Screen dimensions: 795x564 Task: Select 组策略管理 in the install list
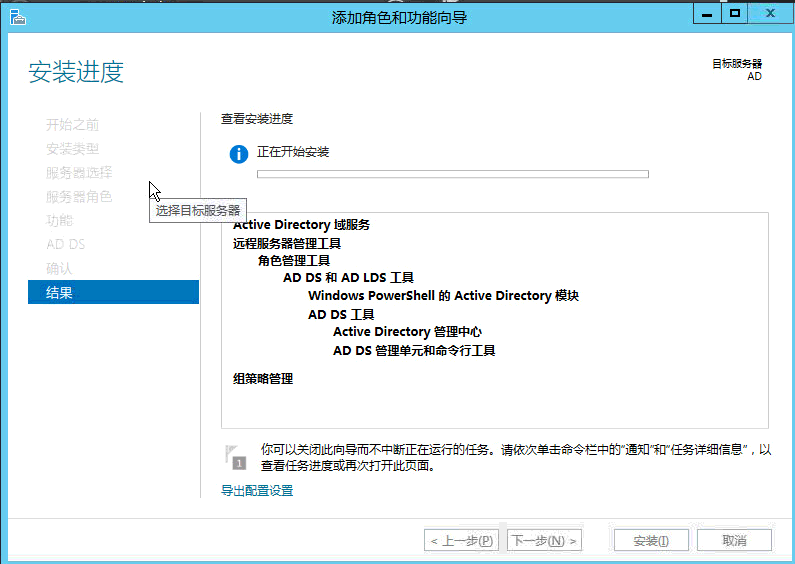point(263,378)
